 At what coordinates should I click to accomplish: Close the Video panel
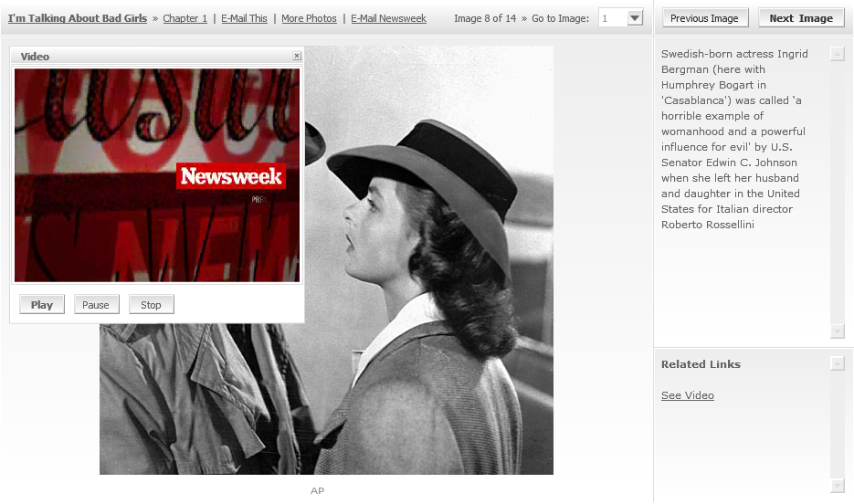click(297, 56)
